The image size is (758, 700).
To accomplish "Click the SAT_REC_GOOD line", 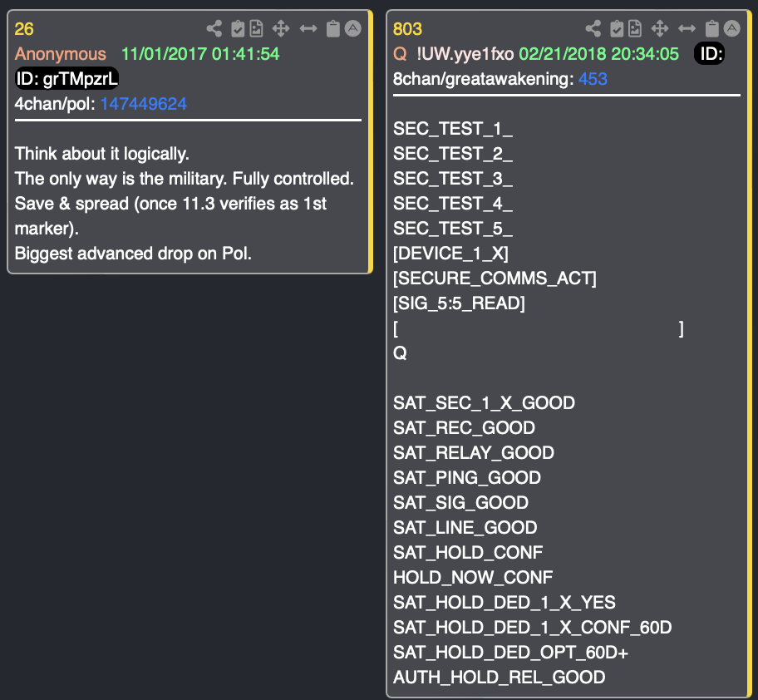I will 464,428.
